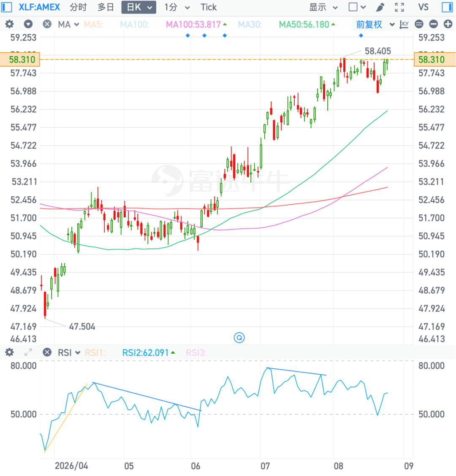Switch to the 多日 tab
This screenshot has height=476, width=456.
[106, 7]
